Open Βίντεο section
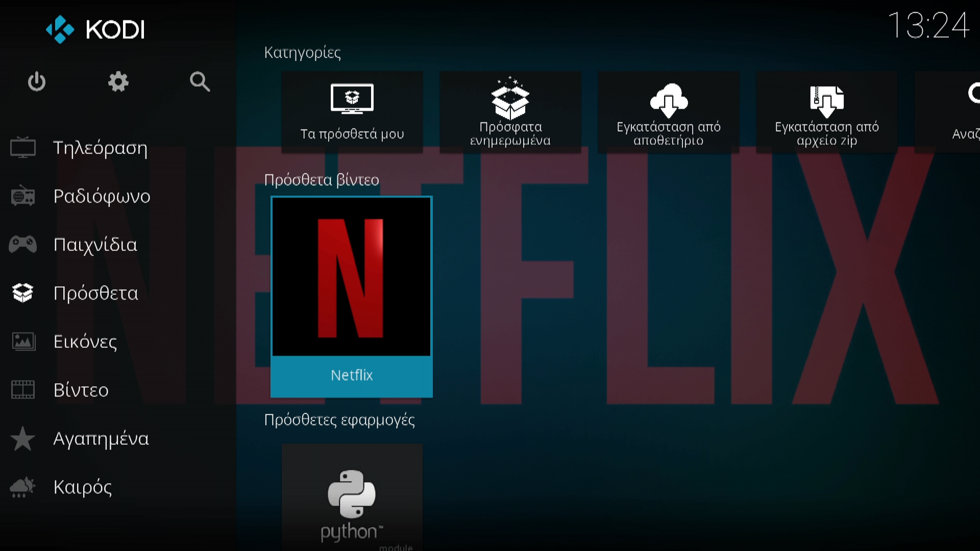 pyautogui.click(x=81, y=390)
